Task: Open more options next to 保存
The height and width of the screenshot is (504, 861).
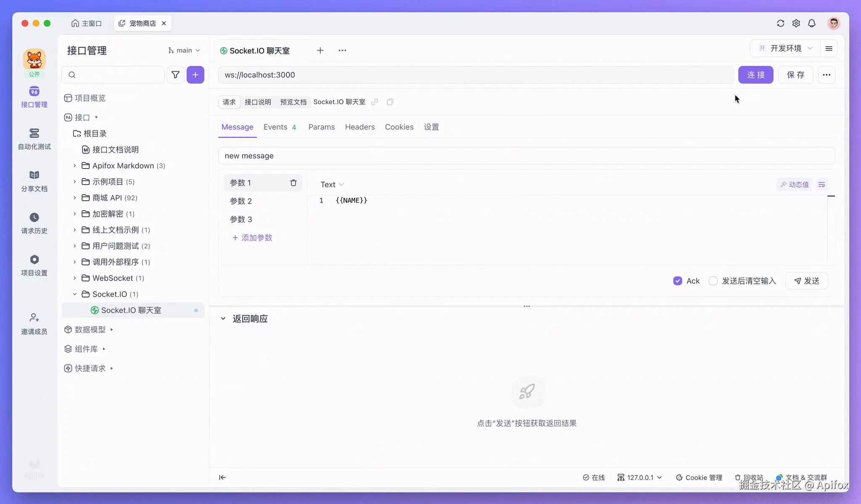Action: tap(827, 75)
